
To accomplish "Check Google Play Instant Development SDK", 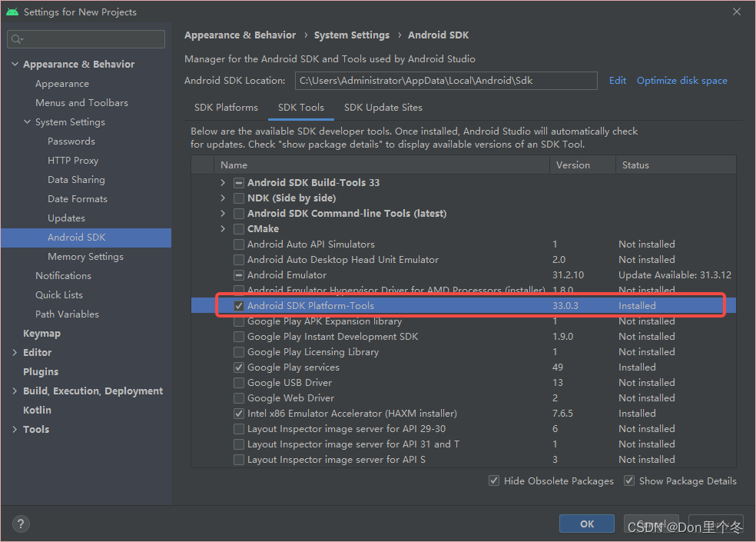I will (x=239, y=337).
